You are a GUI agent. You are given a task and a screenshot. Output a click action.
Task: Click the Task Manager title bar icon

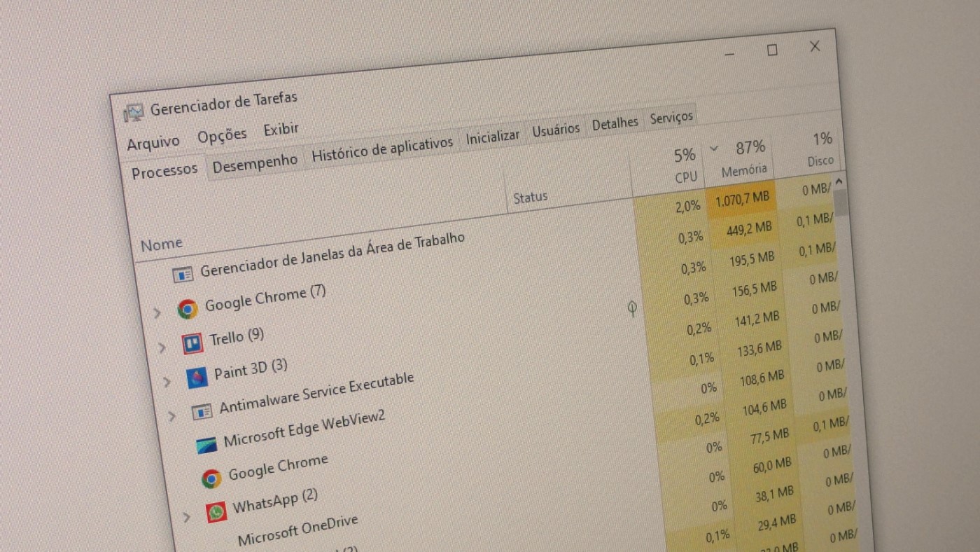click(134, 113)
